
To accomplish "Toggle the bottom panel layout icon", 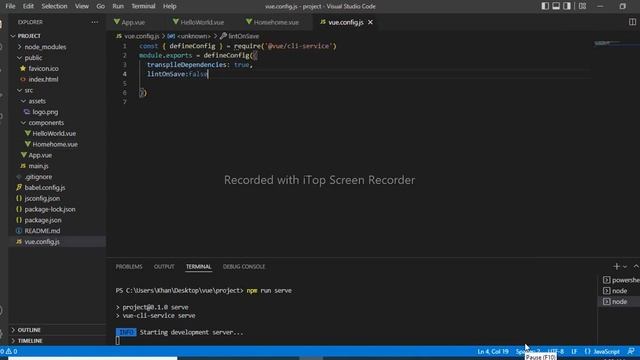I will click(556, 6).
